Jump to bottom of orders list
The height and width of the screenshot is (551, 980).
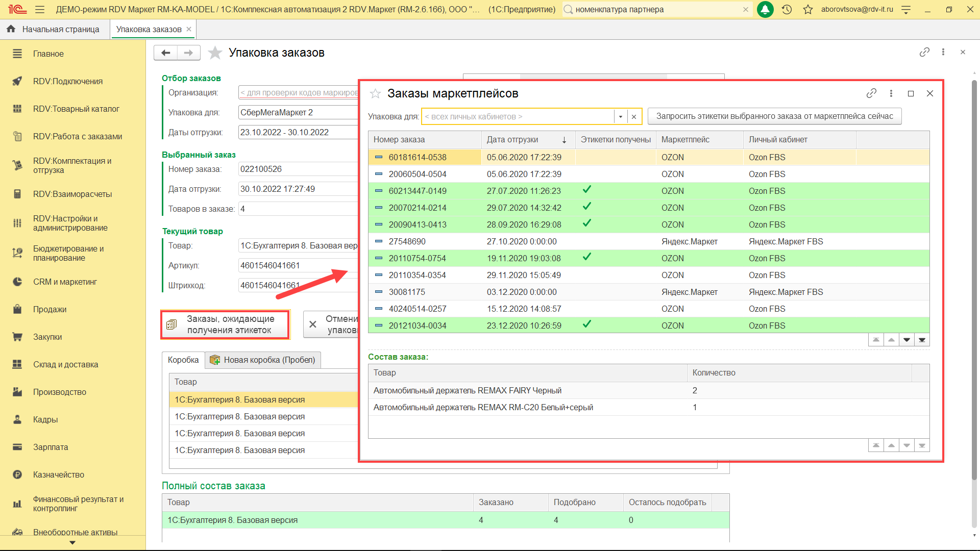pos(922,340)
